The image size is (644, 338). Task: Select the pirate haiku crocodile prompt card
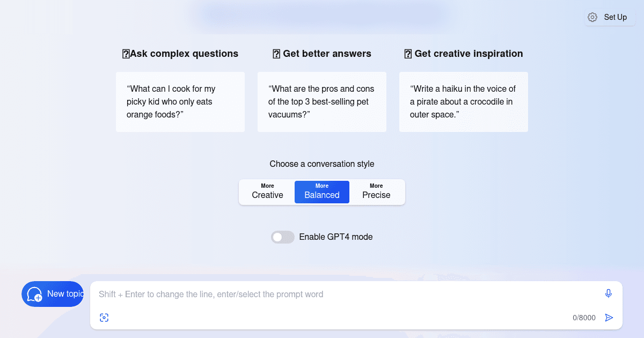tap(463, 101)
